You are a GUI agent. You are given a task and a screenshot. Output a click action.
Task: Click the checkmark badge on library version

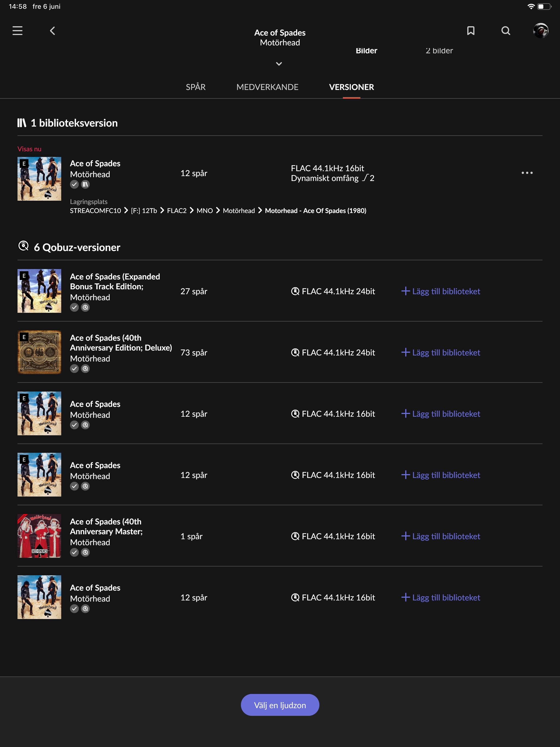pos(74,184)
